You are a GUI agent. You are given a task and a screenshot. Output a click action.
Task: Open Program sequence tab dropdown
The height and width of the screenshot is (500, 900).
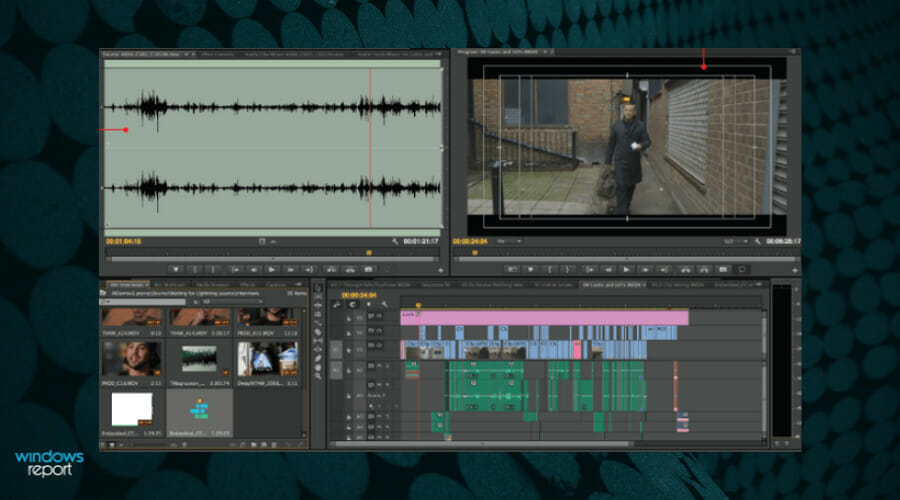pyautogui.click(x=545, y=52)
